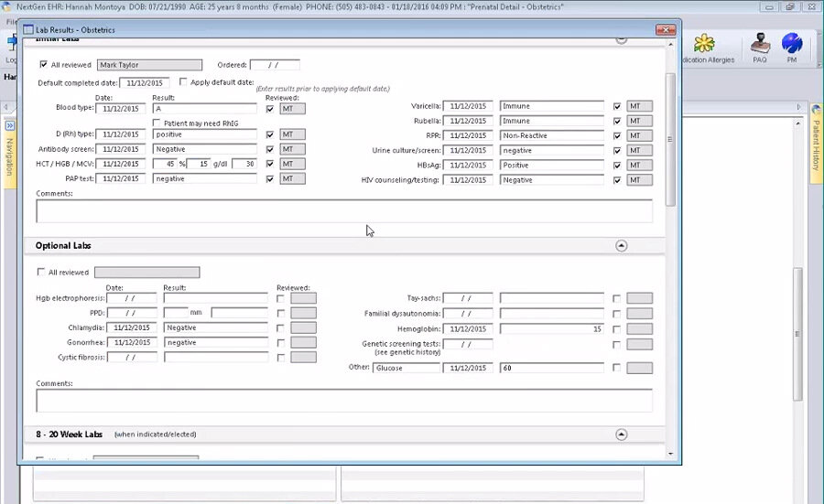This screenshot has width=824, height=504.
Task: Click the dialog's vertical scrollbar thumb
Action: 671,137
